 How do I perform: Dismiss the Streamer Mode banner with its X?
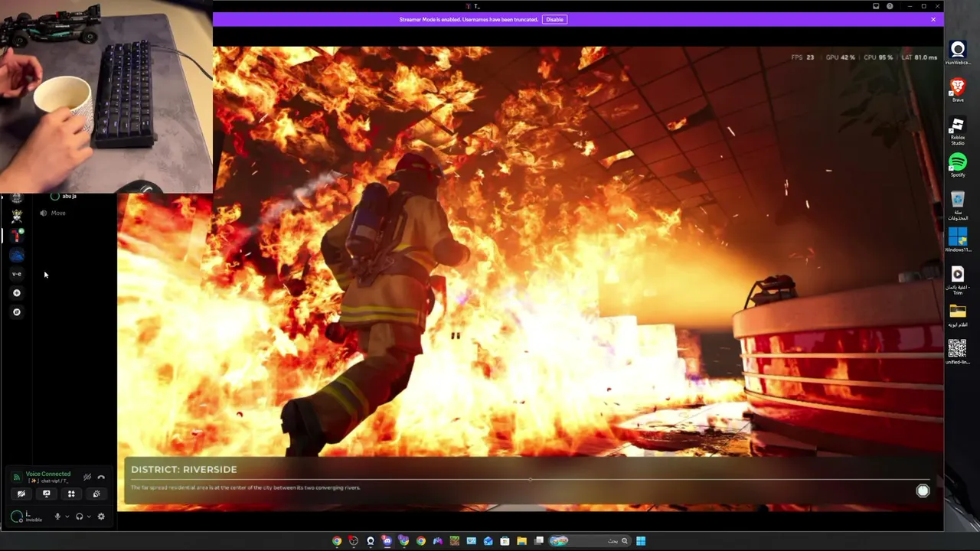click(x=933, y=19)
